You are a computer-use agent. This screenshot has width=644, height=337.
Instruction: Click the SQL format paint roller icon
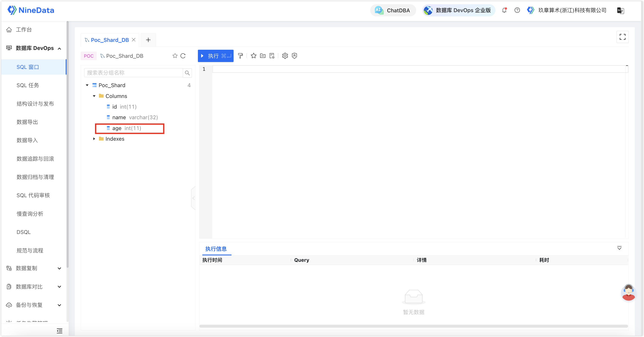point(240,56)
